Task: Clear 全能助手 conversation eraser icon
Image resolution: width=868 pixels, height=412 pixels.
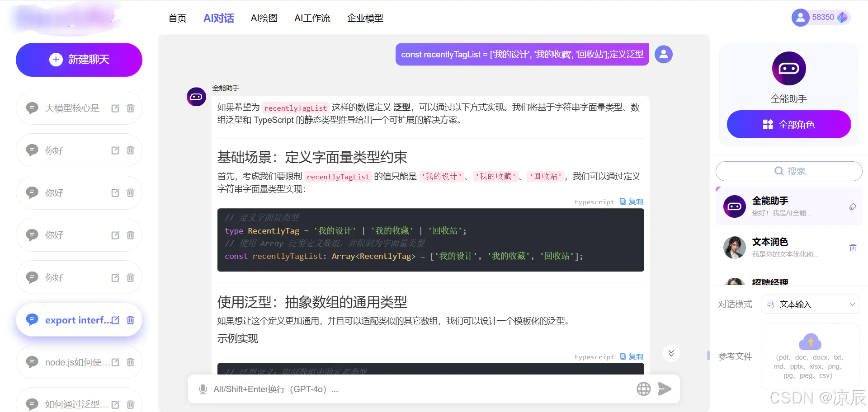Action: click(853, 206)
